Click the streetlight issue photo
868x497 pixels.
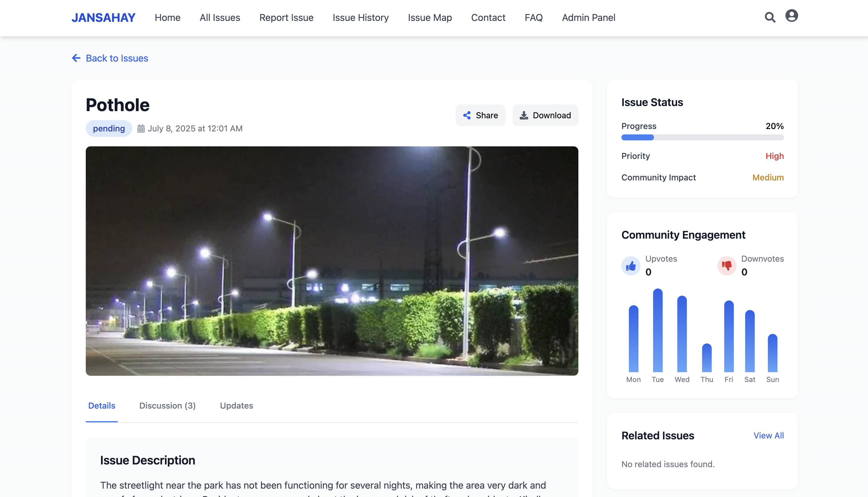coord(332,261)
